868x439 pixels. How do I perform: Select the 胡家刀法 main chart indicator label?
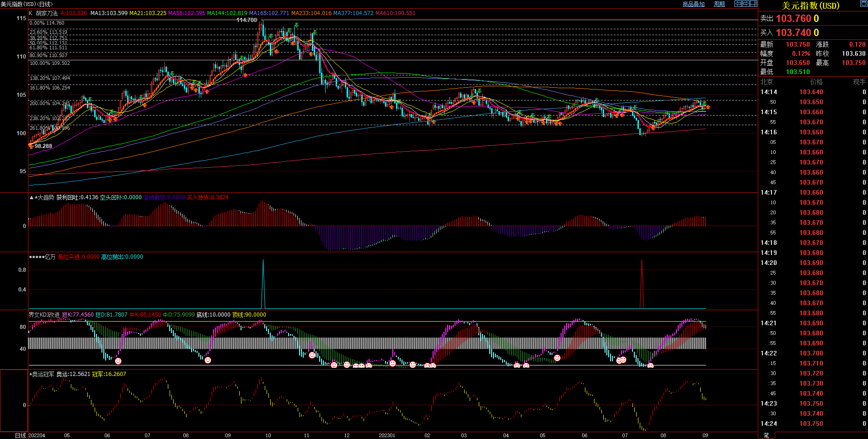47,13
